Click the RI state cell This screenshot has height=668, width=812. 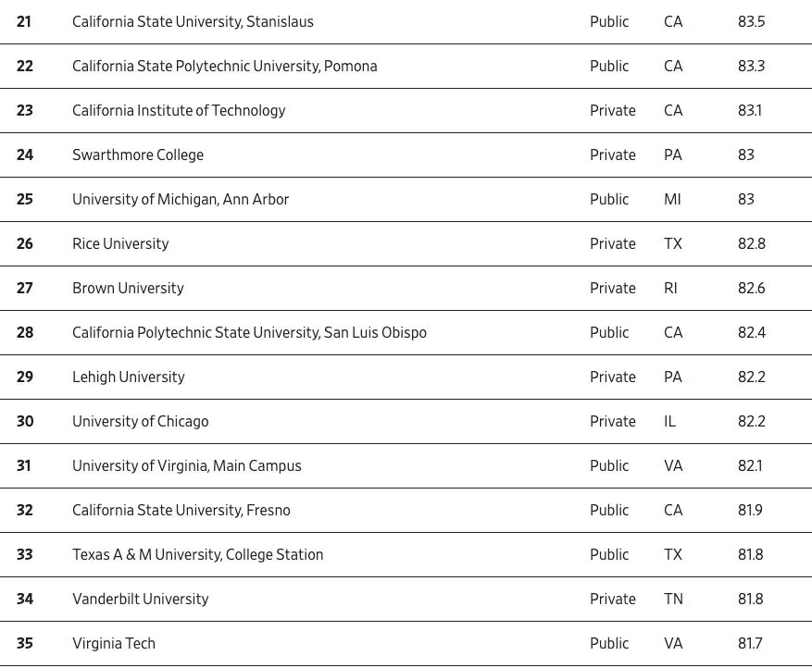[670, 289]
